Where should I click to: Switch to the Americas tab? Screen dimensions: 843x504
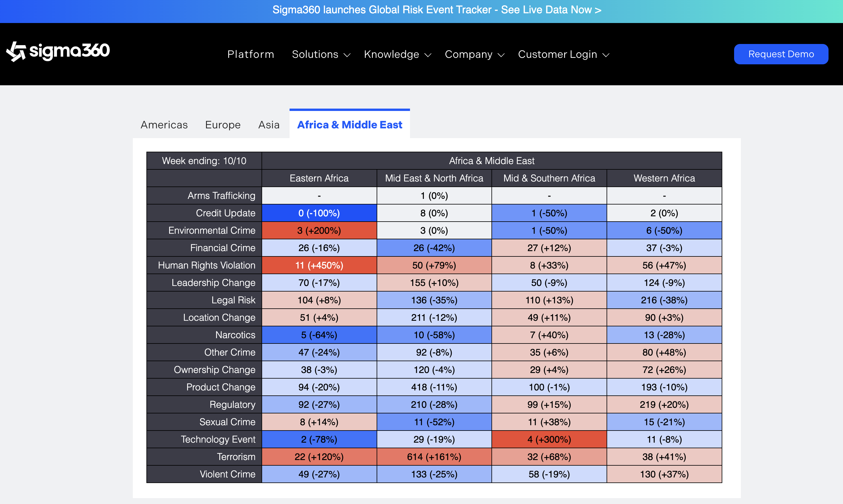click(164, 125)
